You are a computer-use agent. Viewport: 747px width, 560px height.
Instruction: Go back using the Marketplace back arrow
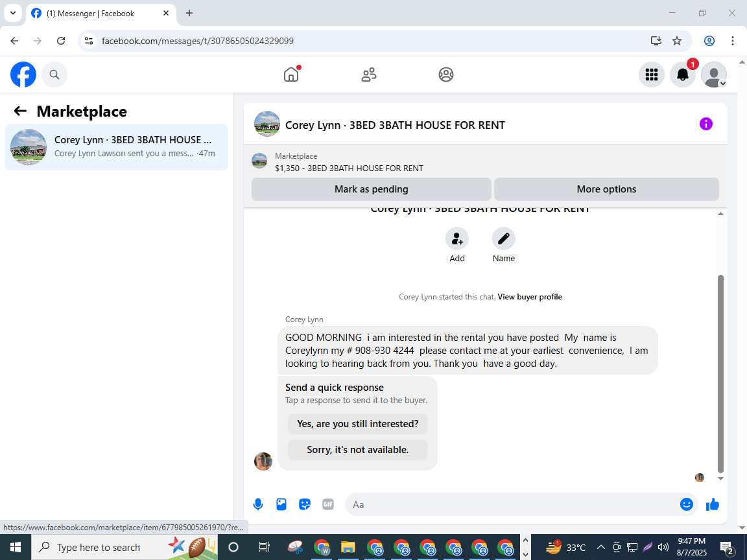(x=20, y=111)
